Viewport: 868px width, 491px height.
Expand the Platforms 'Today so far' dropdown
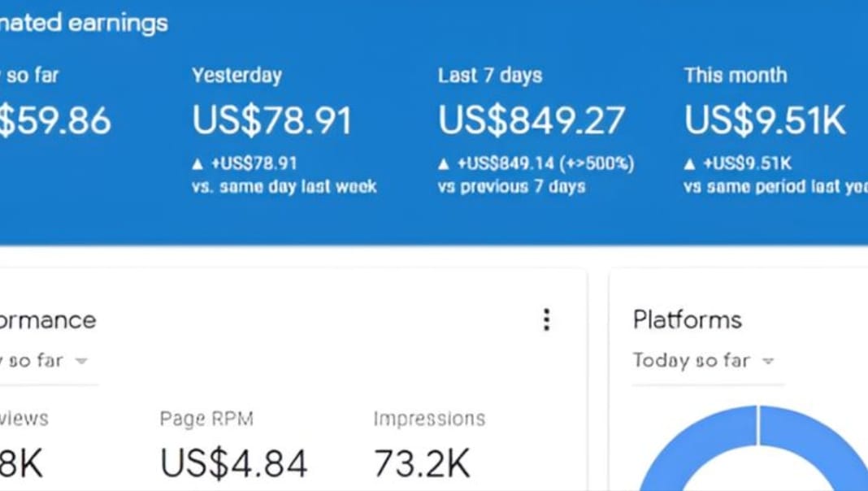704,361
